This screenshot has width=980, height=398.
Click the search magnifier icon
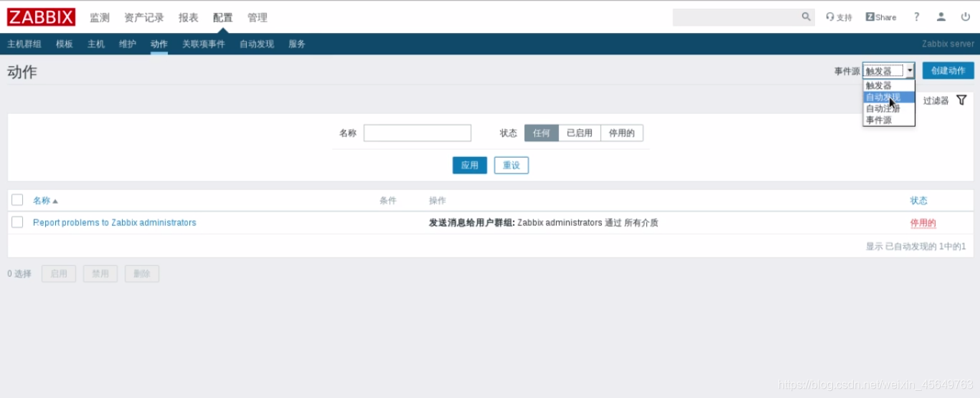coord(806,17)
